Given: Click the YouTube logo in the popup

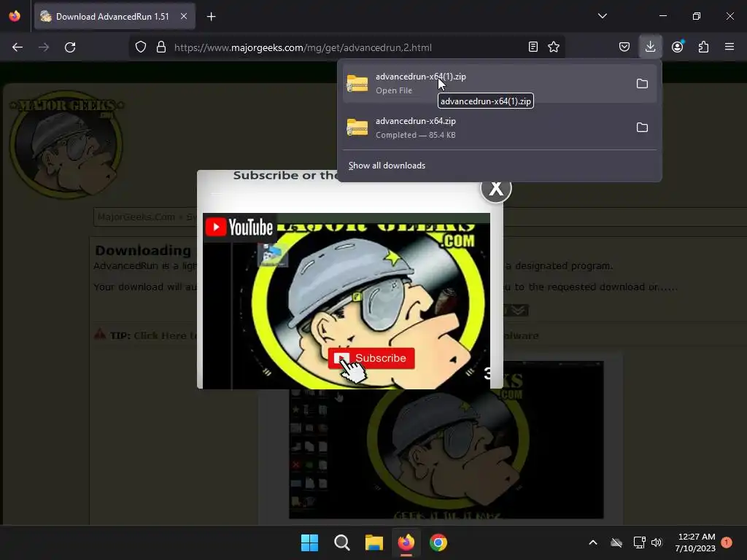Looking at the screenshot, I should [239, 227].
